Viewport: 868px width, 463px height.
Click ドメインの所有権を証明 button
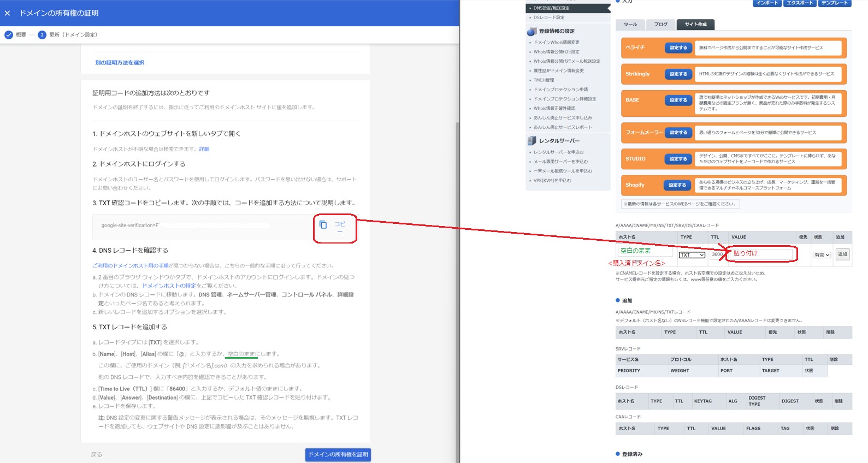click(338, 454)
